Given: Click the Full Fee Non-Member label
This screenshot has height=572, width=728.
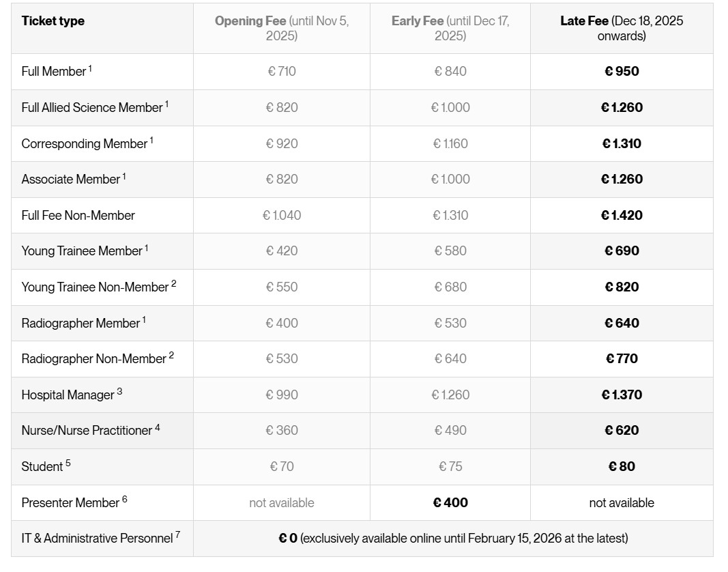Looking at the screenshot, I should click(78, 215).
